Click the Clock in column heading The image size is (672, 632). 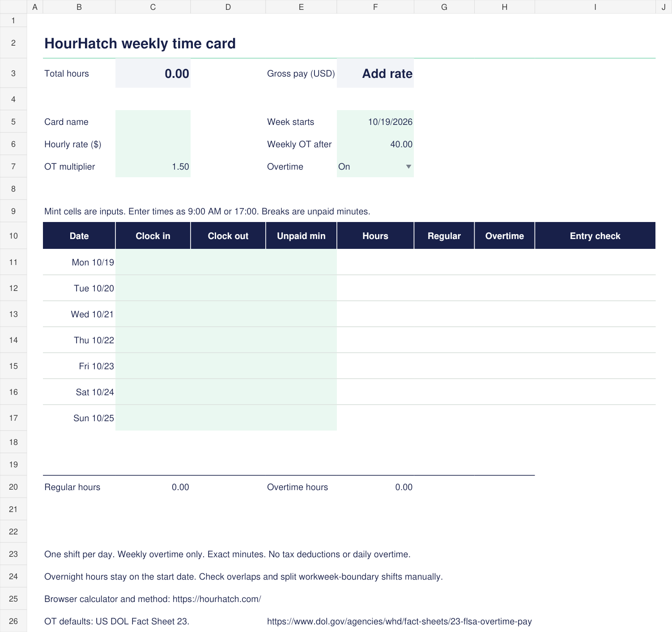[153, 236]
